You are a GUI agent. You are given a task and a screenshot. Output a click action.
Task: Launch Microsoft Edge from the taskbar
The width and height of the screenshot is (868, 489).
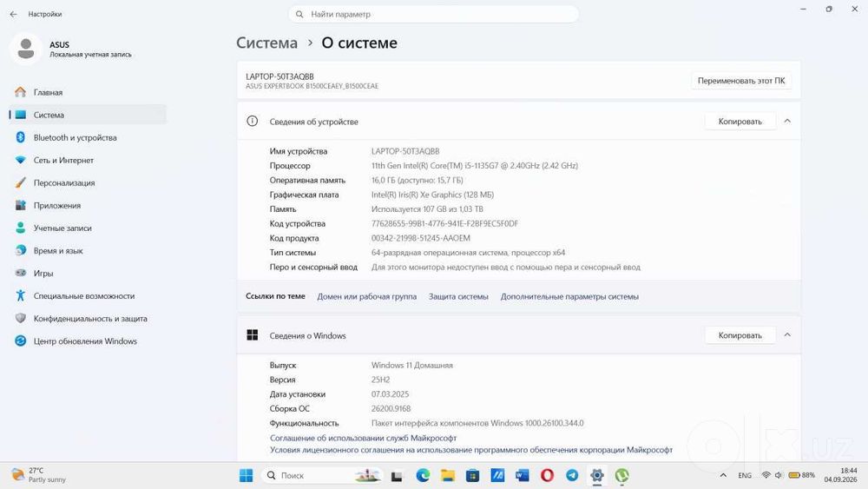[x=423, y=475]
